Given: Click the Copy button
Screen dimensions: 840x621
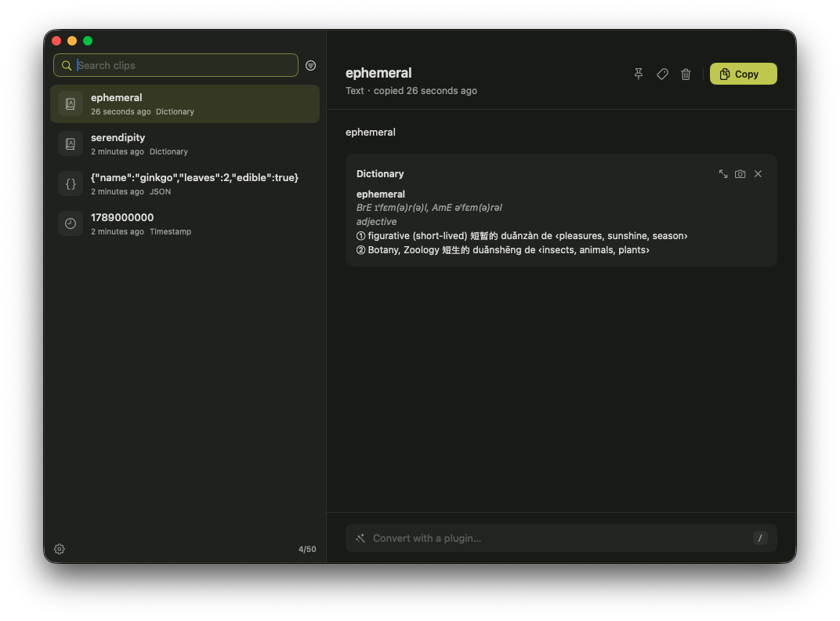Looking at the screenshot, I should tap(743, 74).
